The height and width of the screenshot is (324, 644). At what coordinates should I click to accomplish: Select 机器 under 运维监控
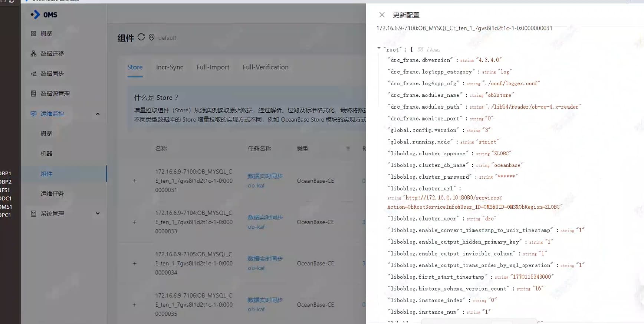(x=46, y=153)
